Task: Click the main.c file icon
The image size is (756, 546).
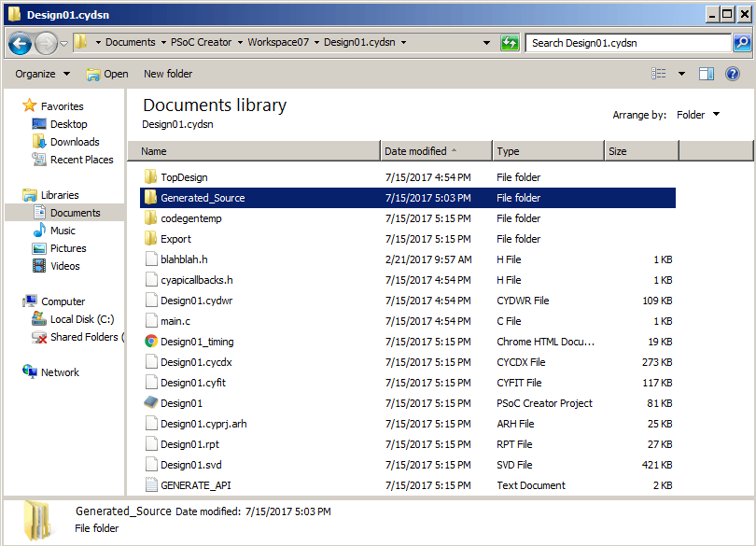Action: point(151,321)
